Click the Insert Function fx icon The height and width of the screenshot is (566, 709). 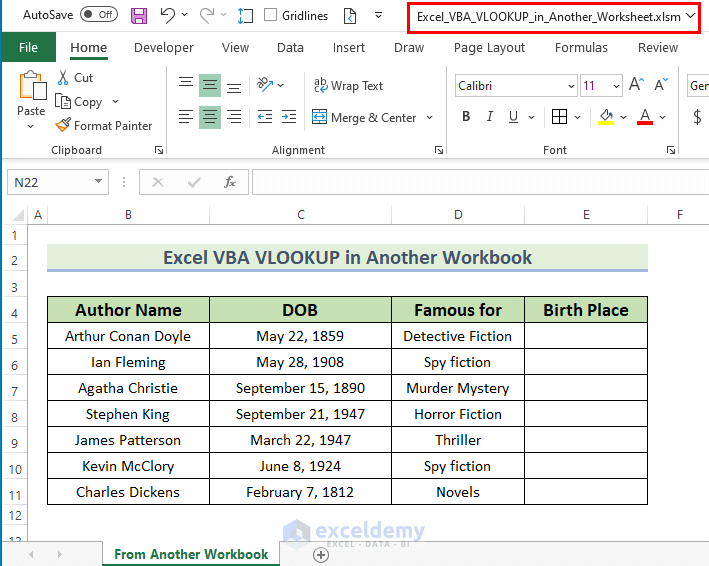point(230,182)
